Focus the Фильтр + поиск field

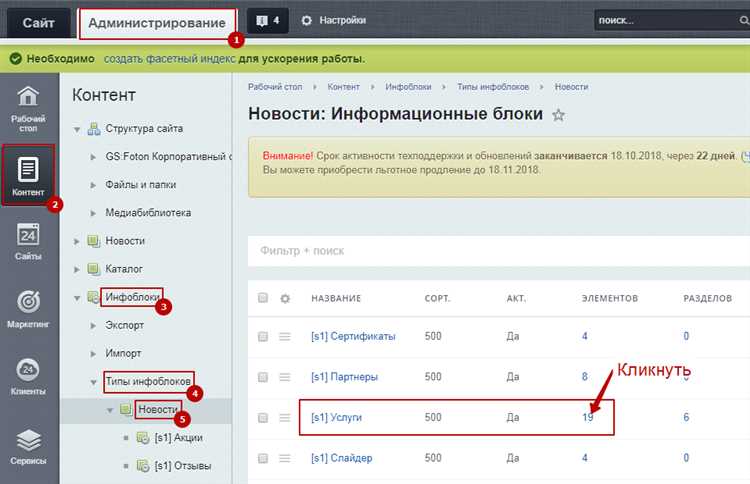(x=499, y=251)
